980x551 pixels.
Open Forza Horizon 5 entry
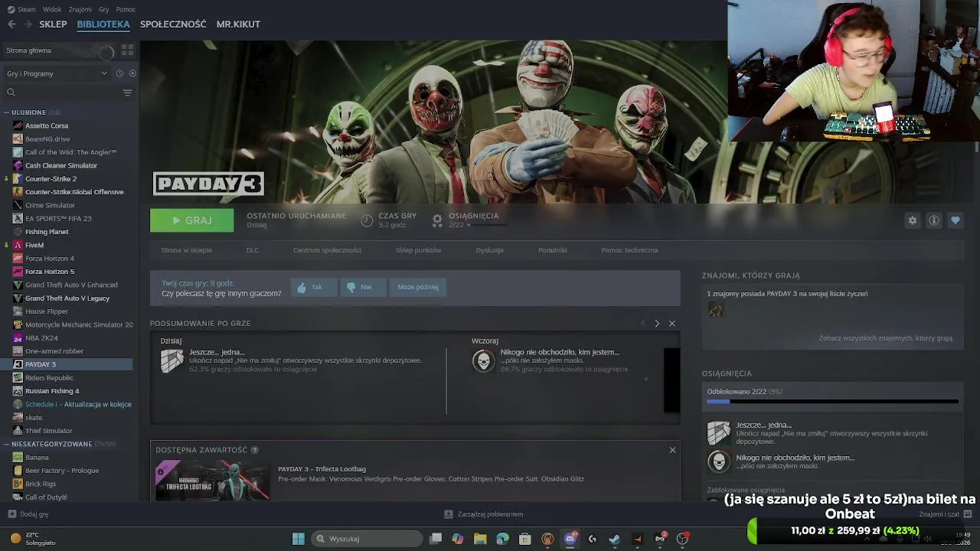pyautogui.click(x=50, y=272)
